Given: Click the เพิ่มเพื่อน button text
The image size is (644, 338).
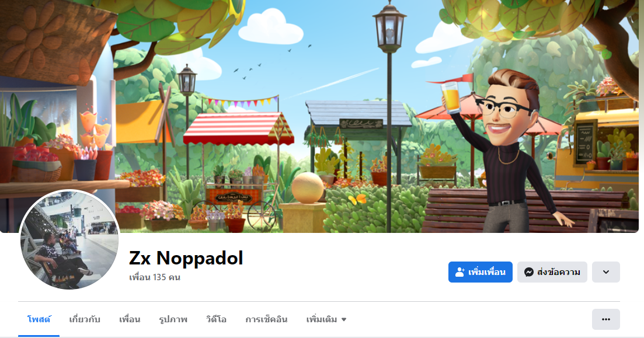Looking at the screenshot, I should (487, 272).
